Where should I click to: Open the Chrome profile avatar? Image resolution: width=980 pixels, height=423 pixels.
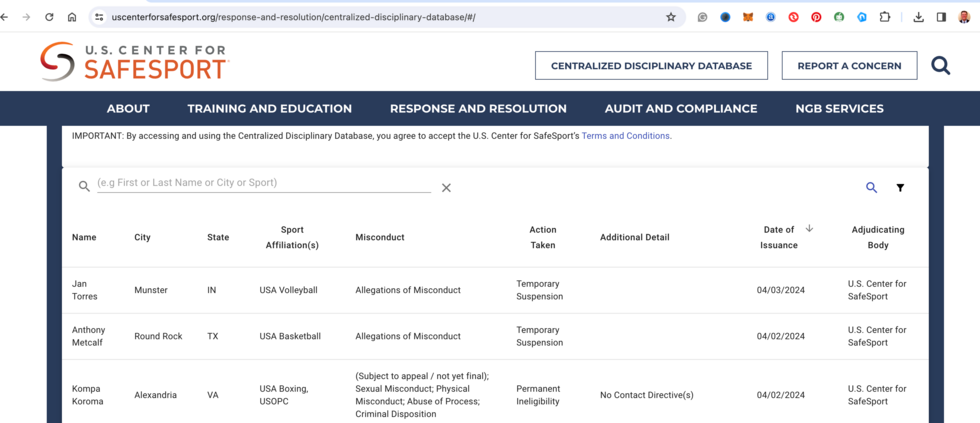pos(964,17)
